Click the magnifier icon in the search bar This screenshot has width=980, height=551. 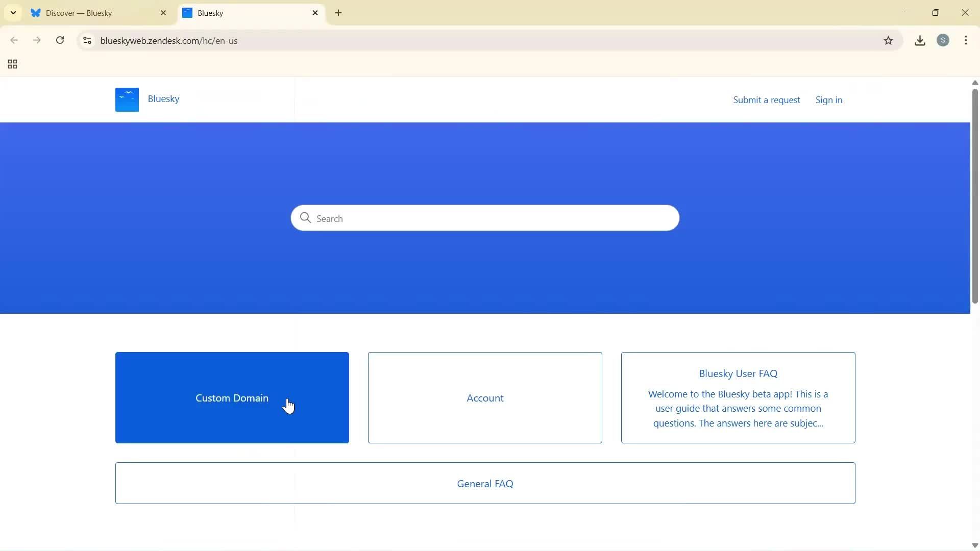(305, 218)
